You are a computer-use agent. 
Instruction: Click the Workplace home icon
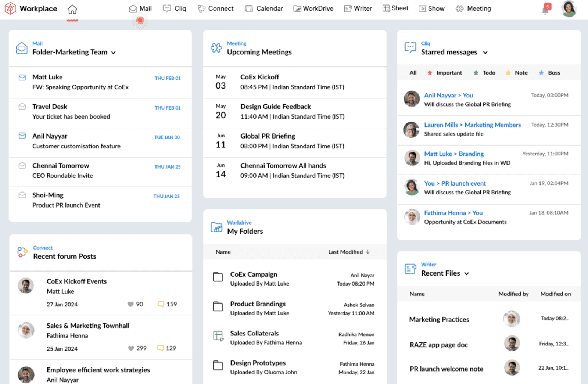[x=72, y=9]
